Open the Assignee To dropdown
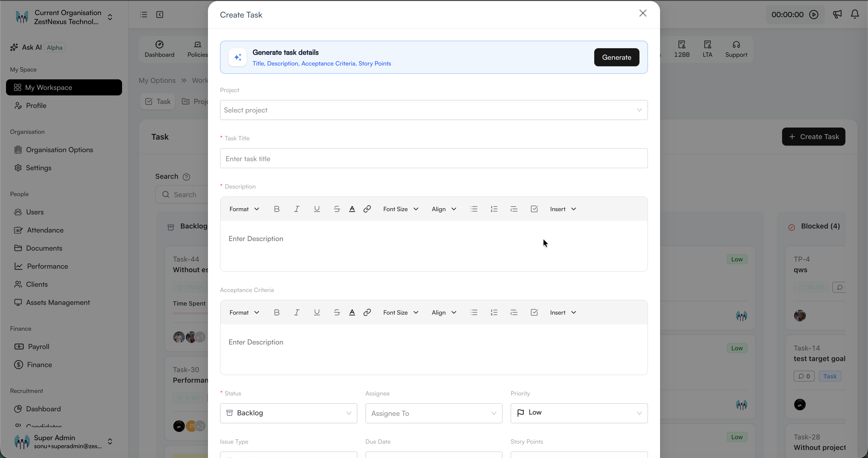Image resolution: width=868 pixels, height=458 pixels. 434,413
